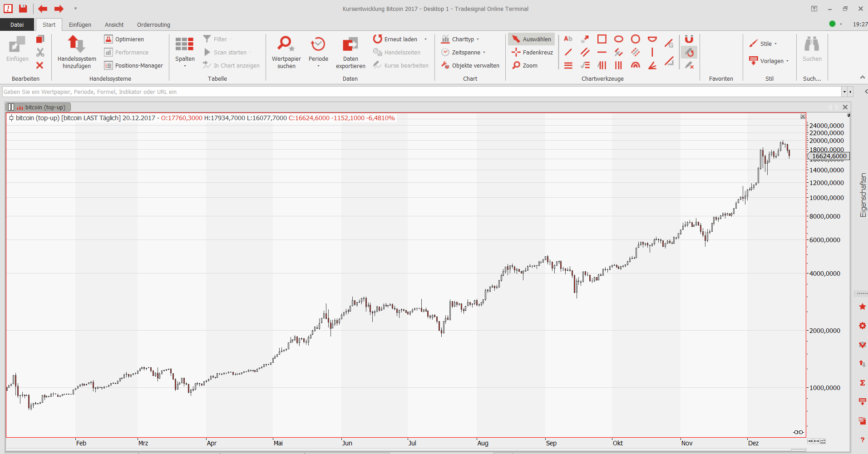This screenshot has width=868, height=454.
Task: Select the vertical line tool
Action: 652,52
